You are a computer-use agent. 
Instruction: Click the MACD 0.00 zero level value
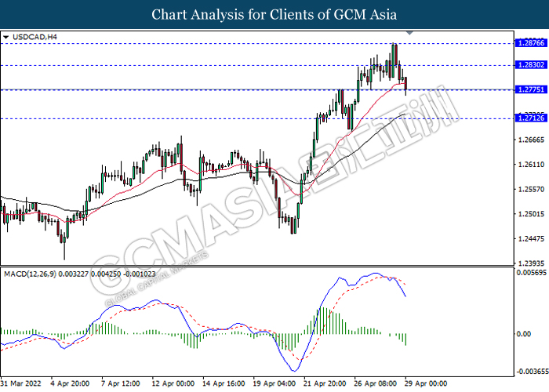click(524, 334)
